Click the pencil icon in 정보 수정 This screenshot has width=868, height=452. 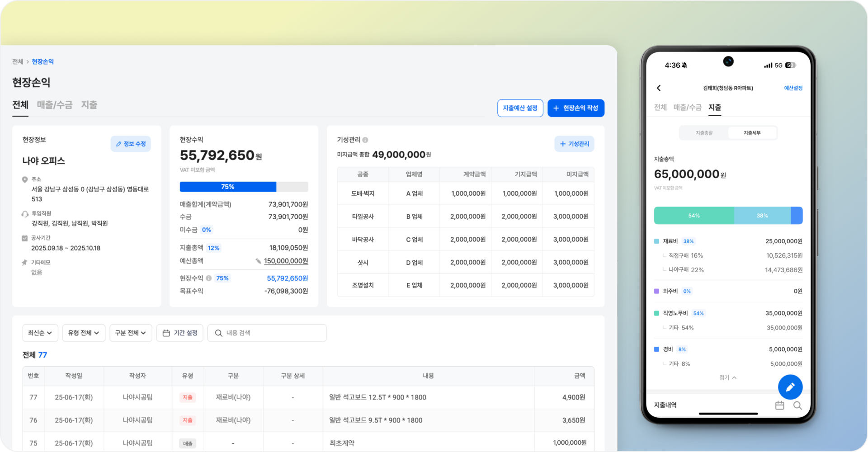click(118, 144)
